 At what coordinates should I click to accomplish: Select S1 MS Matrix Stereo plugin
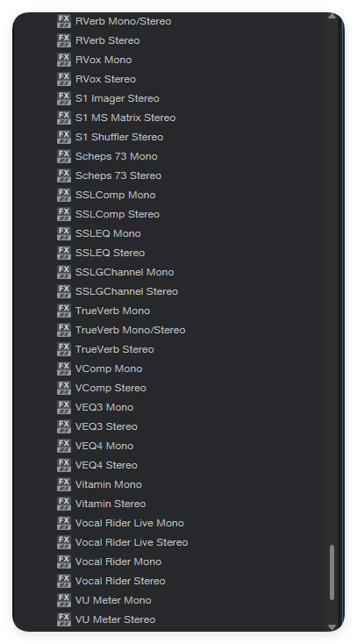[125, 118]
